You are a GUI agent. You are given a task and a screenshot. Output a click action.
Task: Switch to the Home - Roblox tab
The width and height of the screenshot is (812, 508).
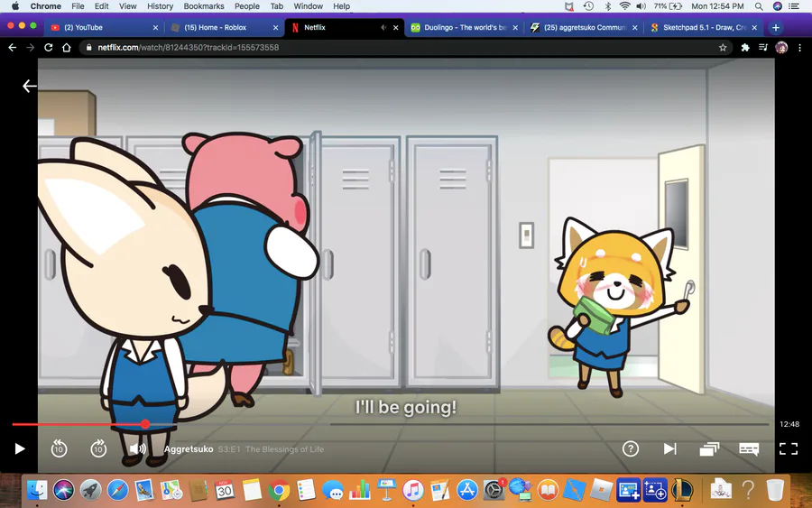[225, 27]
